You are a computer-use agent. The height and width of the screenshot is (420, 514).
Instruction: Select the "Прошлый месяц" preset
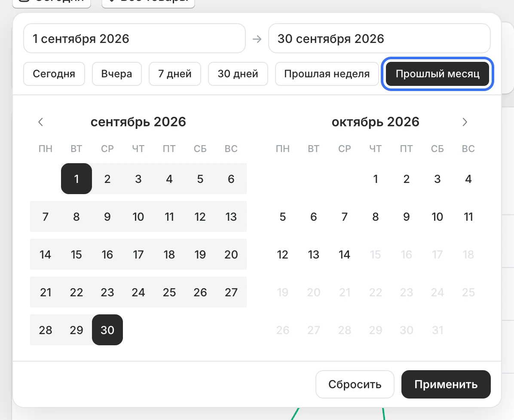click(438, 74)
